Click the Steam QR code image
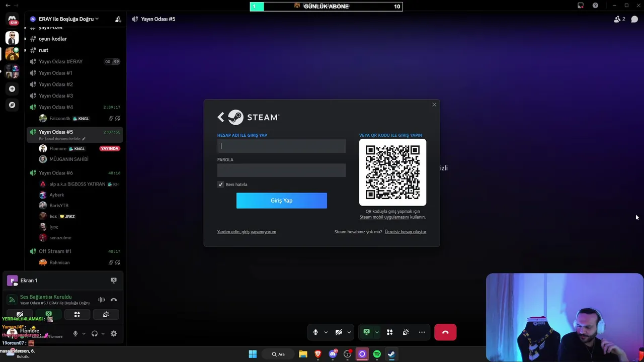Screen dimensions: 644x362 pyautogui.click(x=392, y=172)
